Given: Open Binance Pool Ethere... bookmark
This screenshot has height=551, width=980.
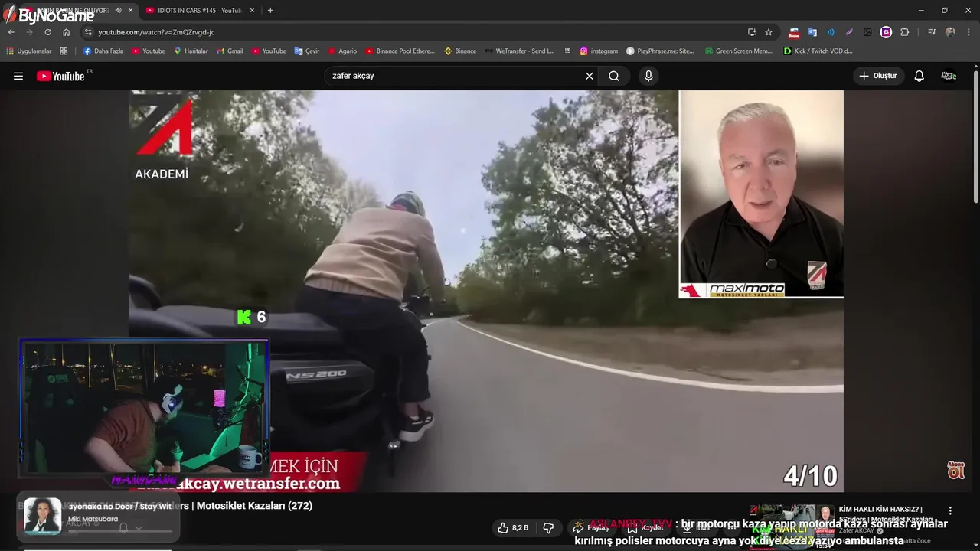Looking at the screenshot, I should click(400, 51).
